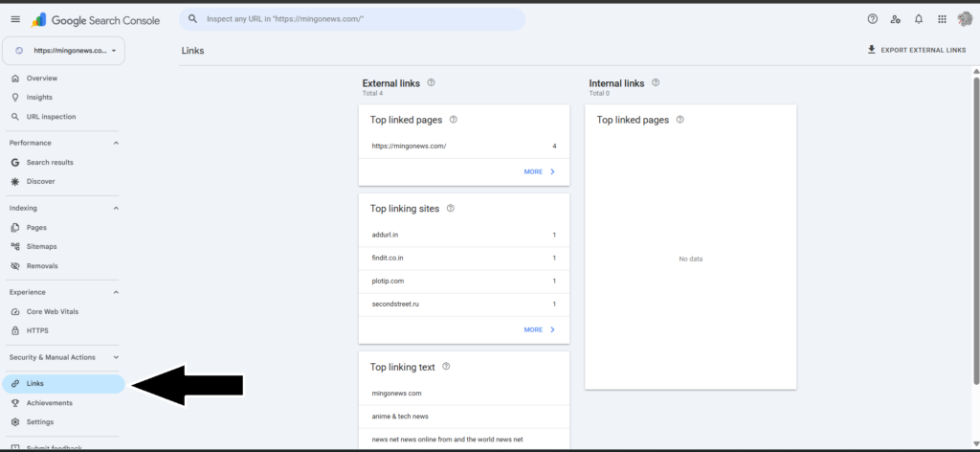Collapse the Indexing section
The height and width of the screenshot is (452, 980).
click(x=116, y=208)
